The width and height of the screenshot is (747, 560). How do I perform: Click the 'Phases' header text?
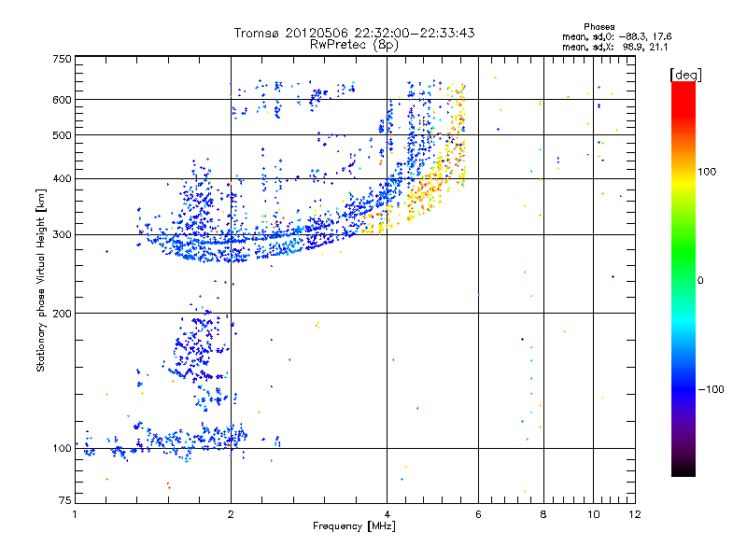point(599,27)
